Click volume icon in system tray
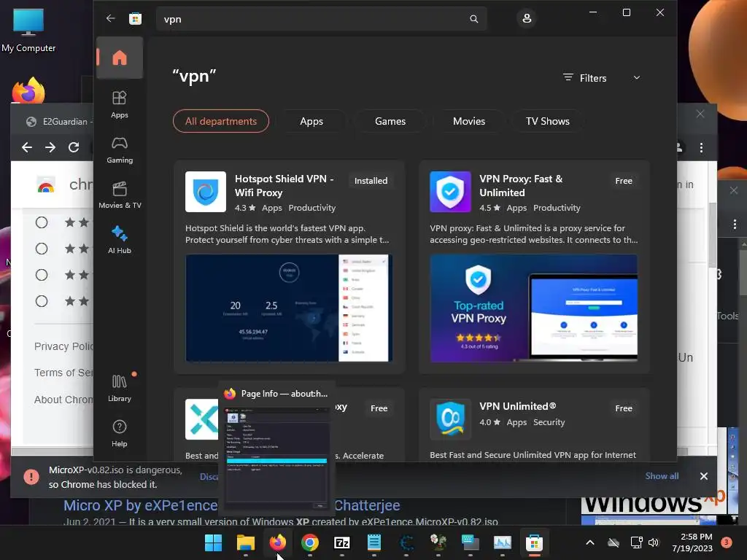This screenshot has height=560, width=747. [x=654, y=542]
